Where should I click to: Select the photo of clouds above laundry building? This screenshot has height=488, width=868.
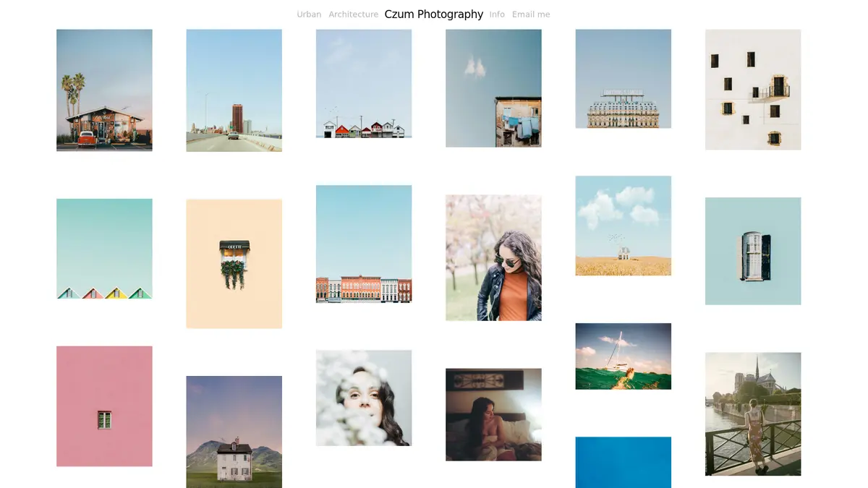tap(493, 88)
